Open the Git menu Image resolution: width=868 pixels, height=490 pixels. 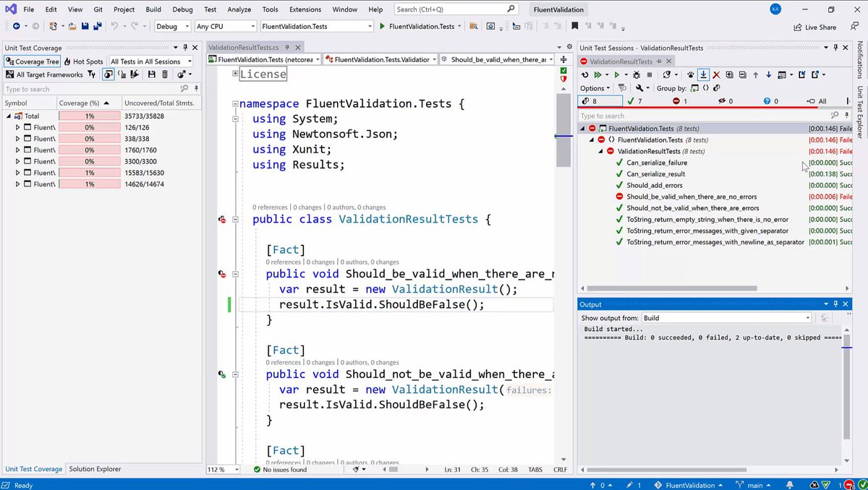(98, 9)
